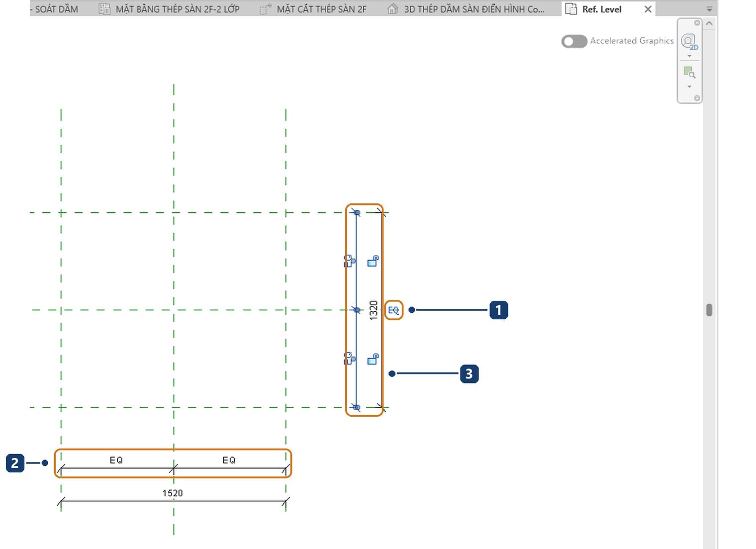Select the middle witness line grip of 1320 dimension
The height and width of the screenshot is (549, 756).
[357, 310]
